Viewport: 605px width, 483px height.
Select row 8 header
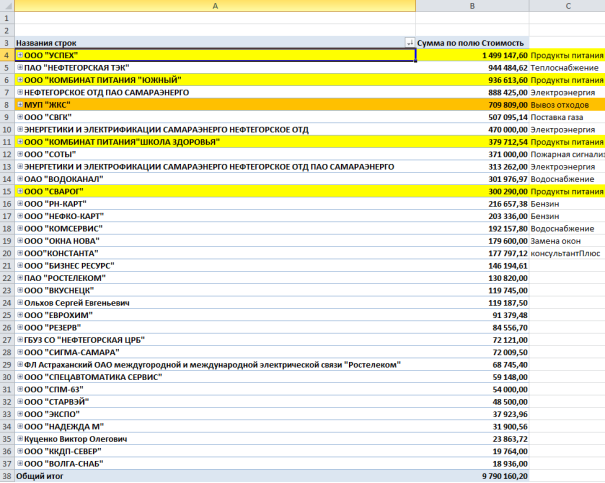click(x=7, y=105)
